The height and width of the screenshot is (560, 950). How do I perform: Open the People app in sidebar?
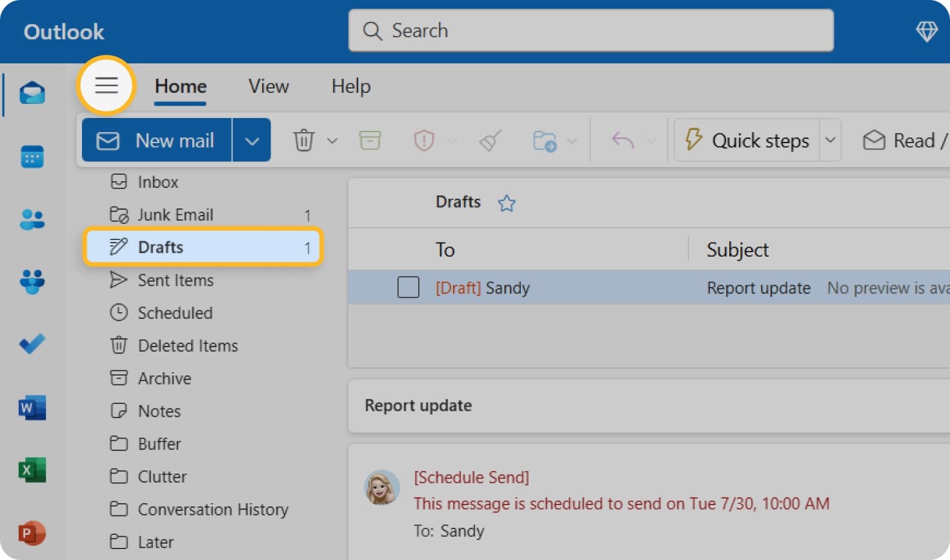tap(32, 219)
